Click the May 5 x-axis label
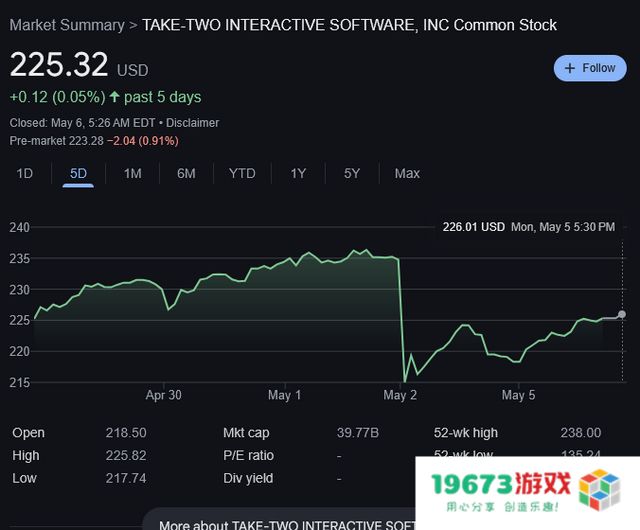This screenshot has height=530, width=640. tap(518, 395)
